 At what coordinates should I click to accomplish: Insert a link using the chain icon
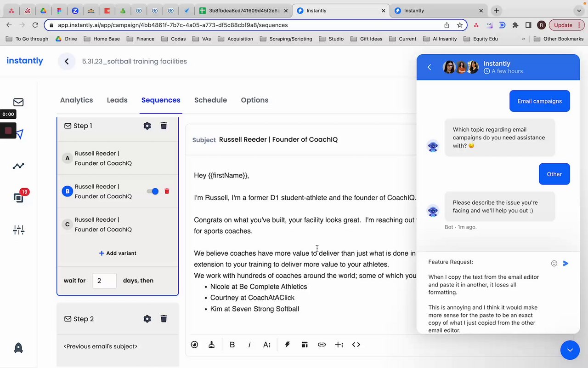click(x=322, y=345)
